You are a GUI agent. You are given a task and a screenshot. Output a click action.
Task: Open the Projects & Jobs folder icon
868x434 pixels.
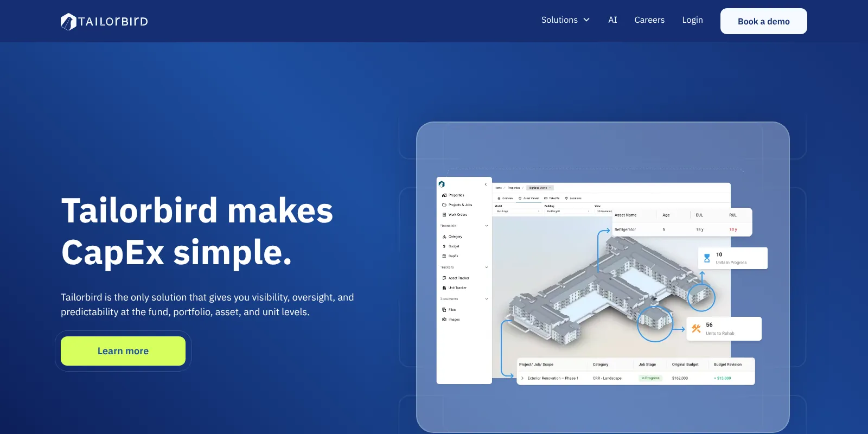pos(444,205)
